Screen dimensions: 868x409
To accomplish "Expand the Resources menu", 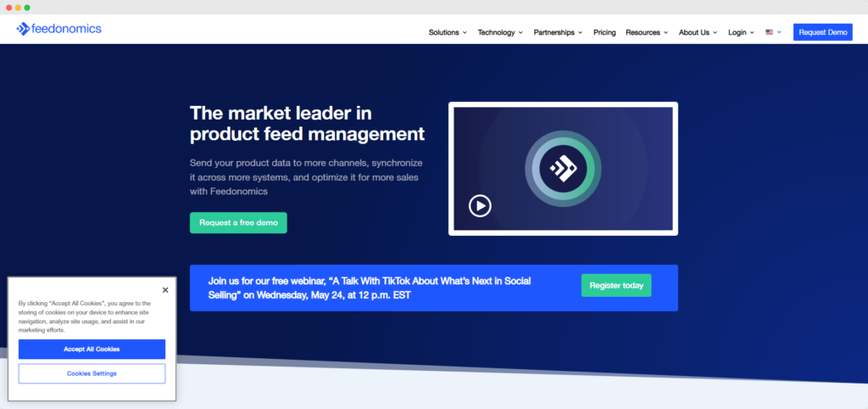I will coord(646,32).
